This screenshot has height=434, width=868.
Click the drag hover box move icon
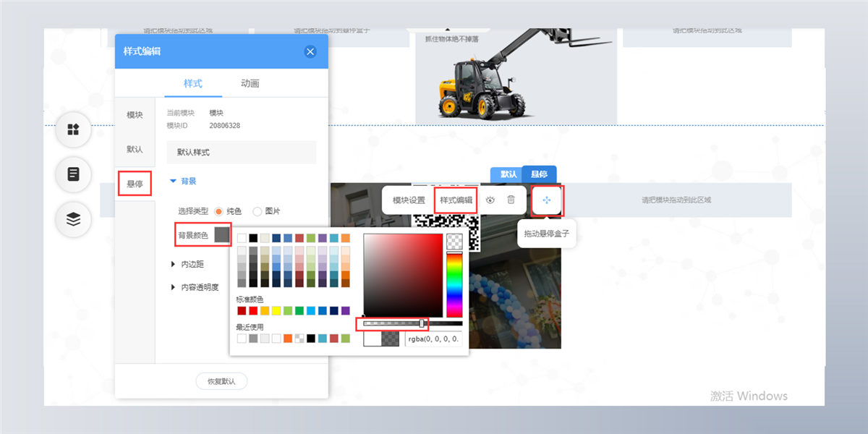547,200
